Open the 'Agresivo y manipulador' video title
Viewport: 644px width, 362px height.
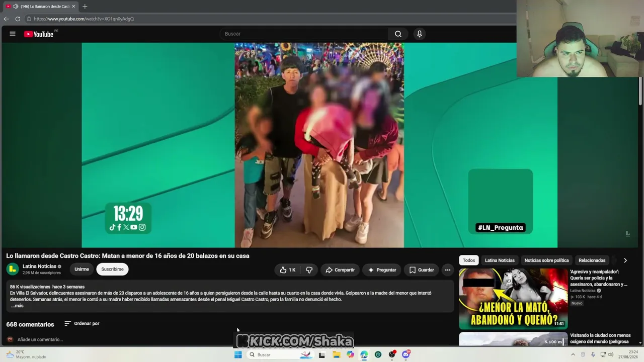pyautogui.click(x=599, y=278)
